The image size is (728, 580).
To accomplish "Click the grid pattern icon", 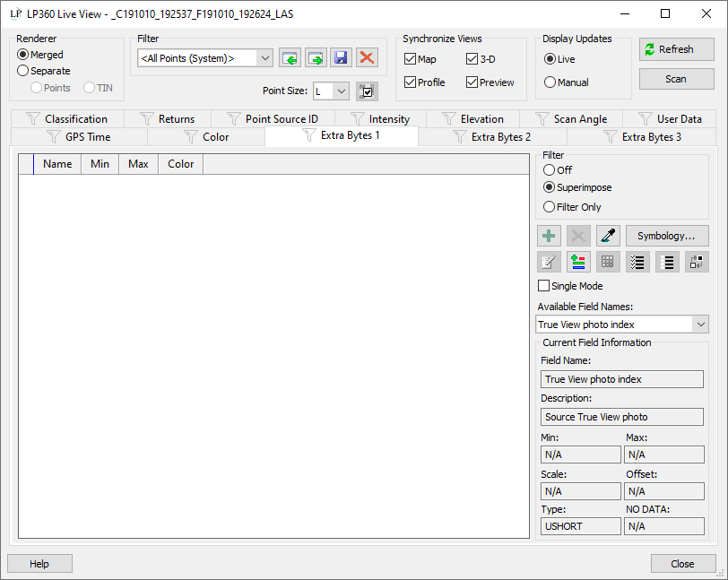I will point(608,262).
